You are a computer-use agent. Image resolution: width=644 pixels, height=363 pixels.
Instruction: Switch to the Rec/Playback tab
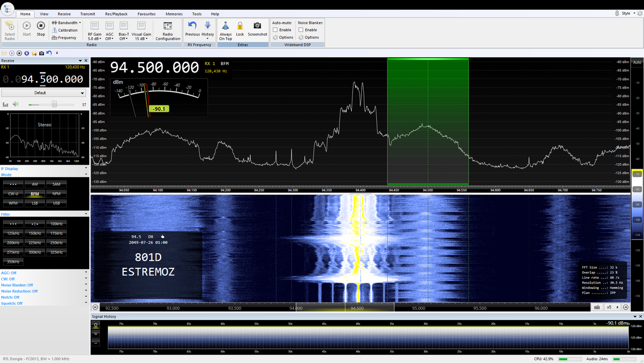pyautogui.click(x=116, y=14)
